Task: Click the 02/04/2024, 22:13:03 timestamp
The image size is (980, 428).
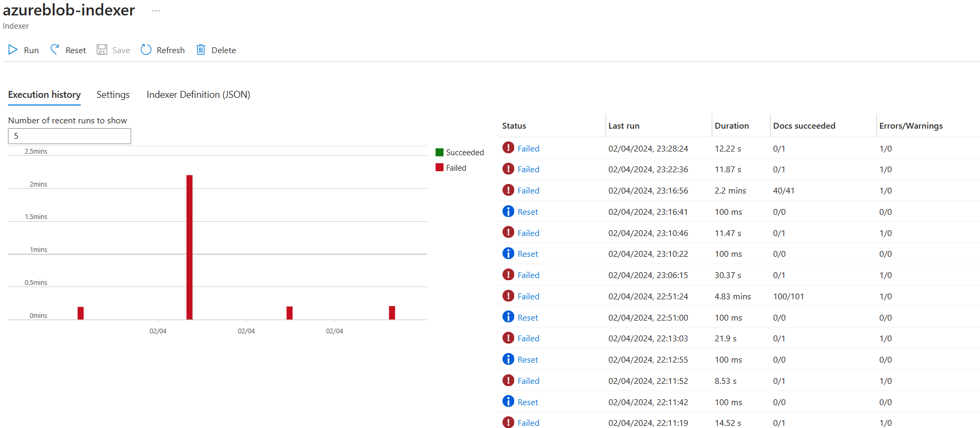Action: 648,339
